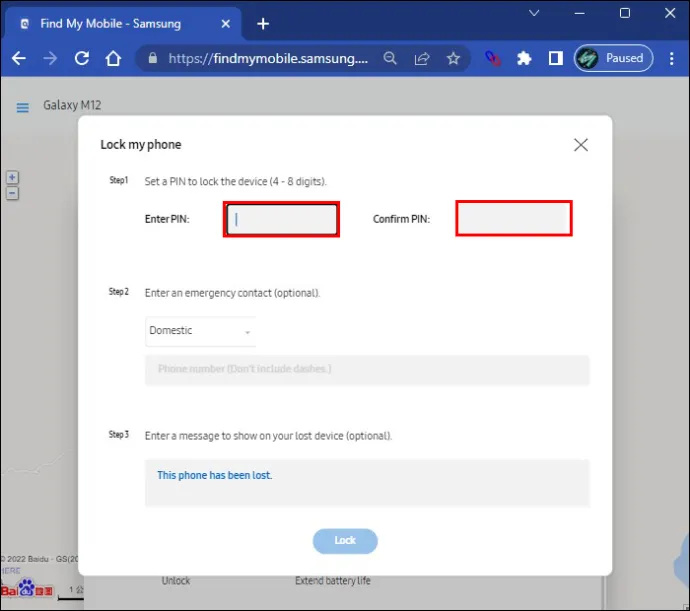Open the Chrome three-dot menu
Screen dimensions: 690x611
[672, 58]
